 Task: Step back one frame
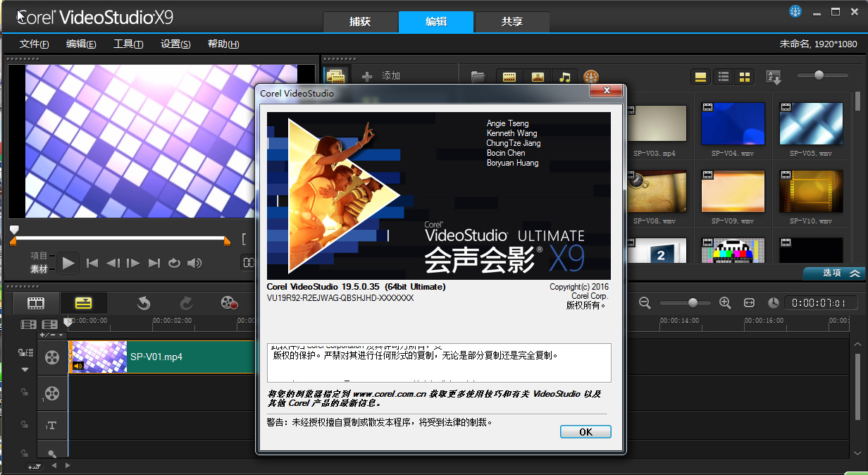113,263
